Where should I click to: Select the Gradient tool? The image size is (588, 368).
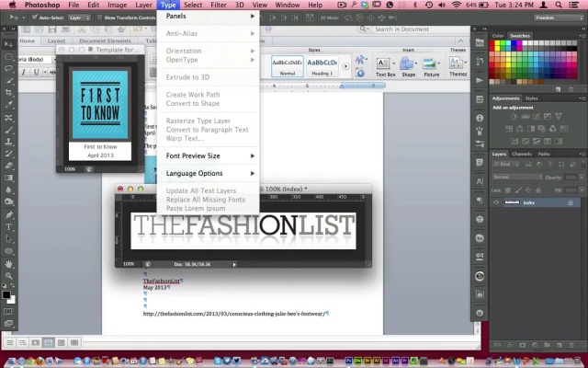[x=8, y=178]
